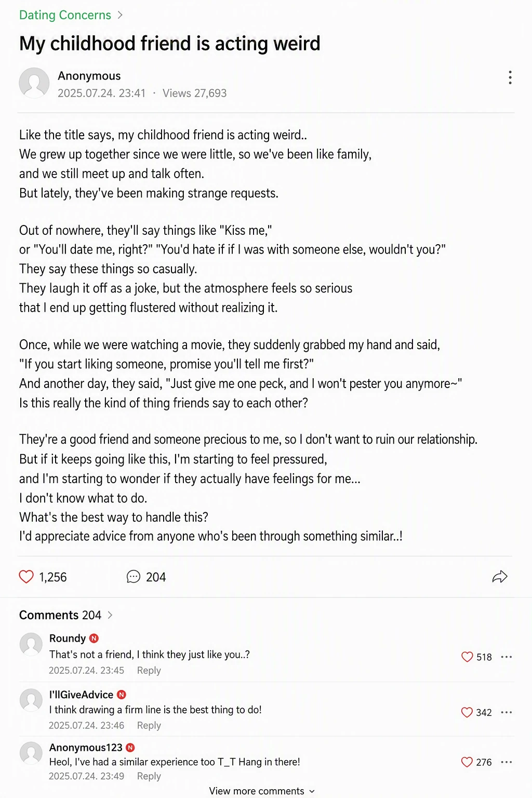Like I'llGiveAdvice's comment heart
The image size is (532, 798).
tap(467, 712)
